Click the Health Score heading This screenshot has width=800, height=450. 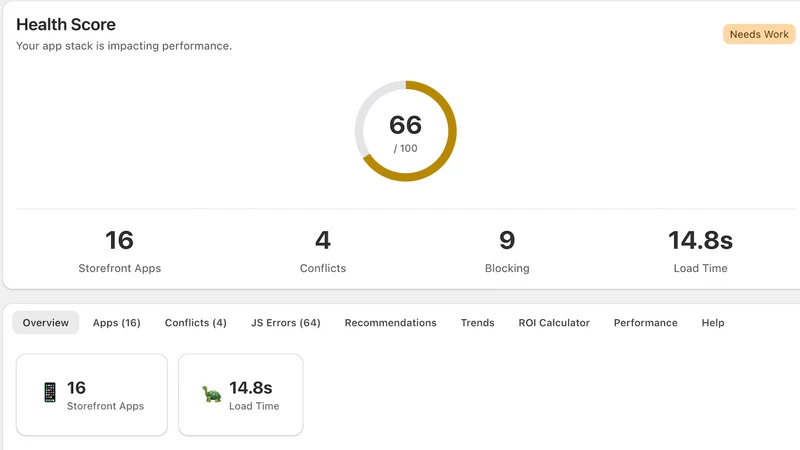[x=66, y=24]
